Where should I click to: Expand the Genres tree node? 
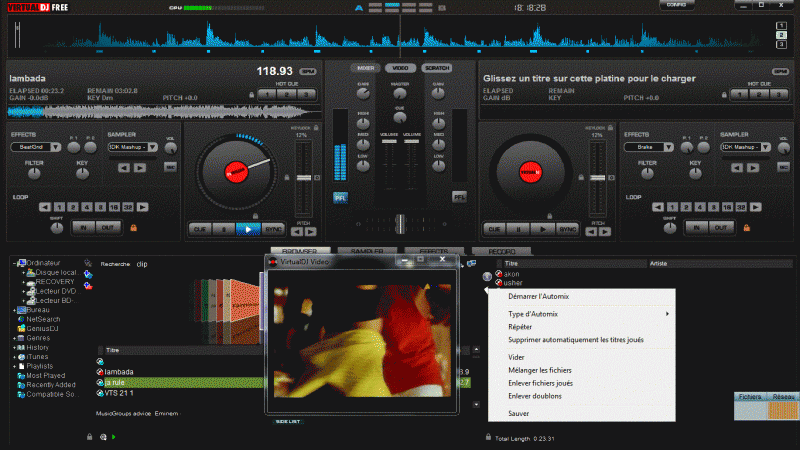point(14,338)
